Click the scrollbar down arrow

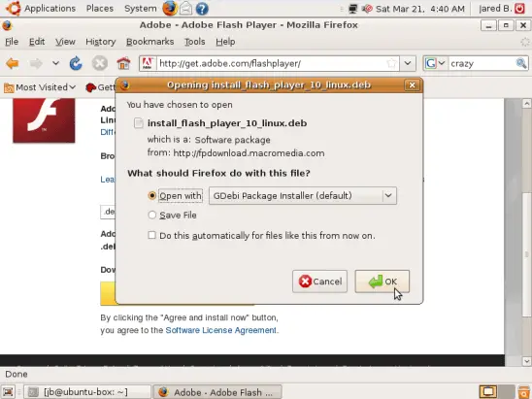[526, 361]
